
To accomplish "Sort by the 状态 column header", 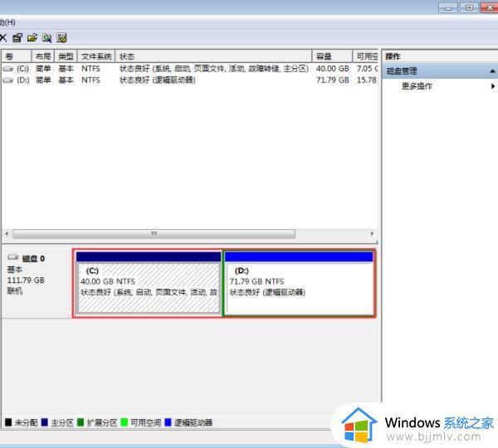I will [213, 56].
